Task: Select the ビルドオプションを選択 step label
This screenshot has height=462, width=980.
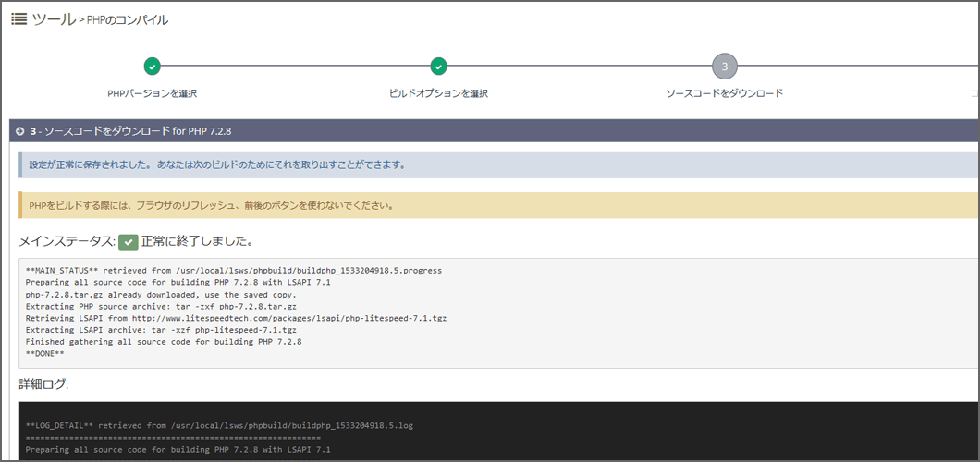Action: click(438, 93)
